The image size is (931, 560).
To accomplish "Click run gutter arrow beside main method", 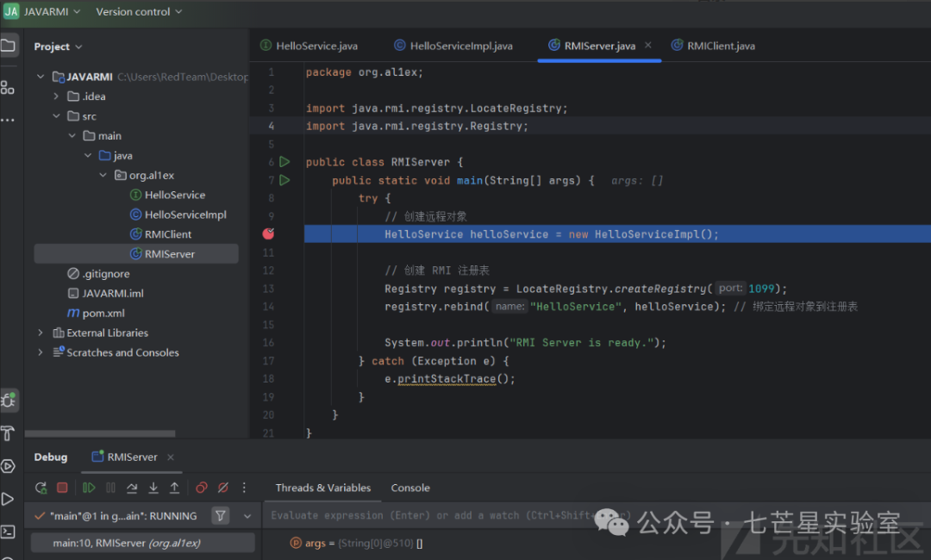I will pos(285,180).
